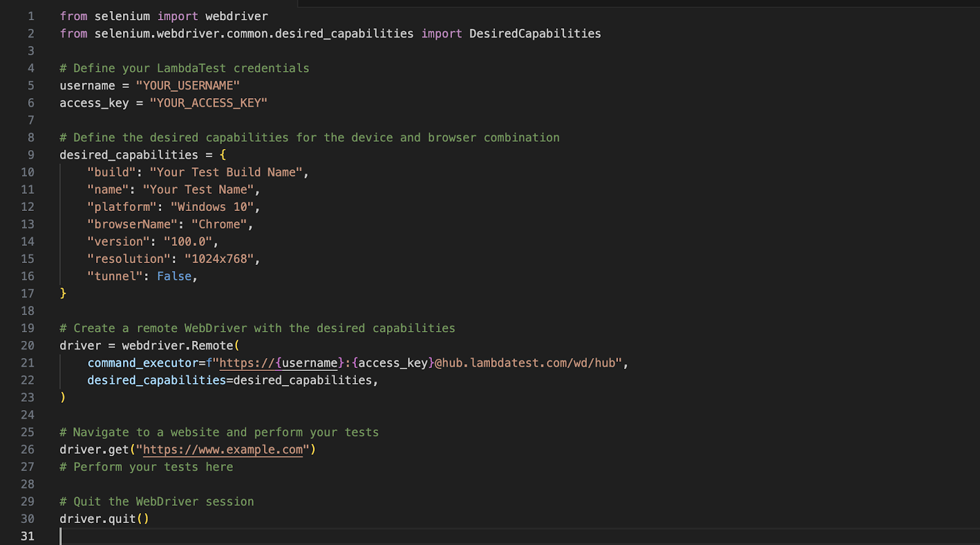Click the False value on the tunnel line
This screenshot has width=980, height=545.
pyautogui.click(x=174, y=276)
